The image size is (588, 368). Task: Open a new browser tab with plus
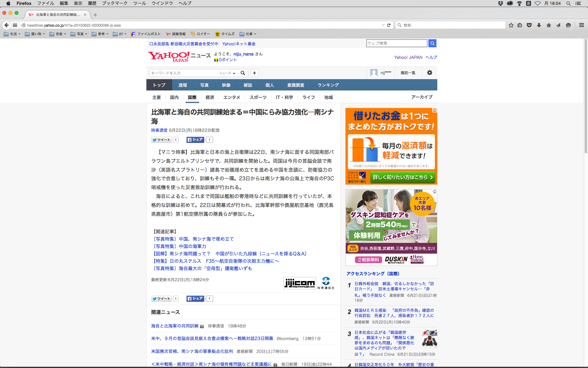click(95, 15)
